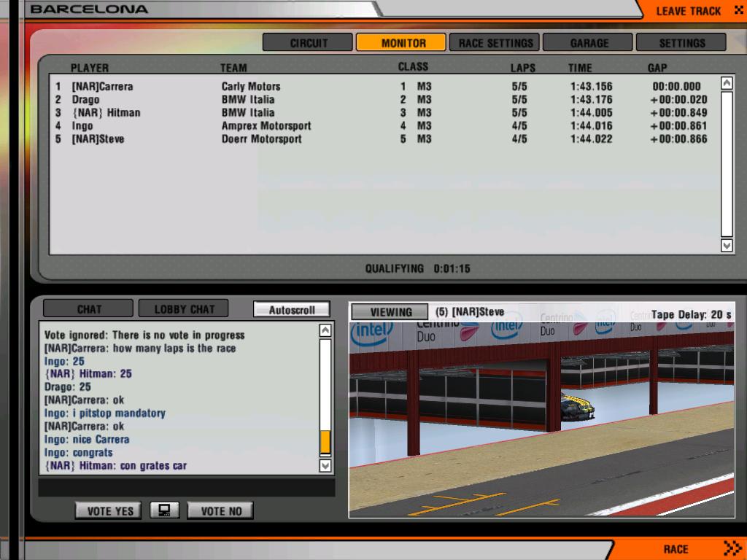Click the chat message input field
747x560 pixels.
186,487
